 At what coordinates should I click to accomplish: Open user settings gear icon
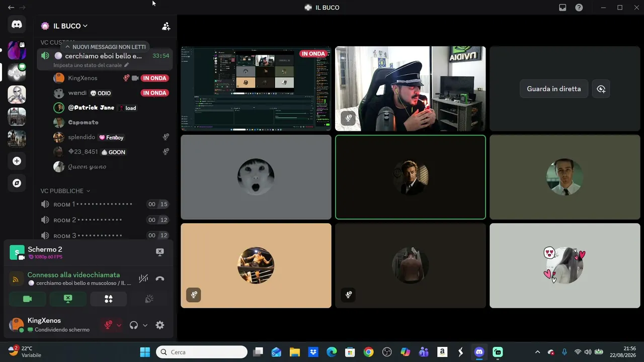160,325
